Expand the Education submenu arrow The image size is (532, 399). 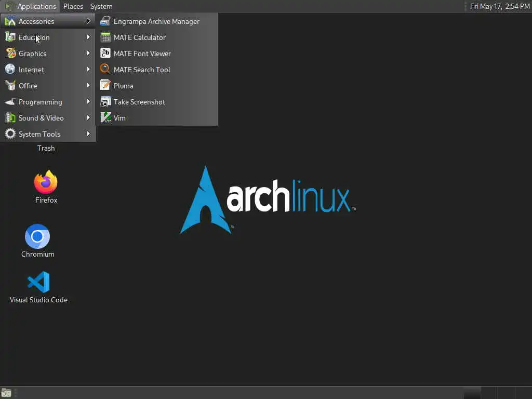[x=88, y=37]
